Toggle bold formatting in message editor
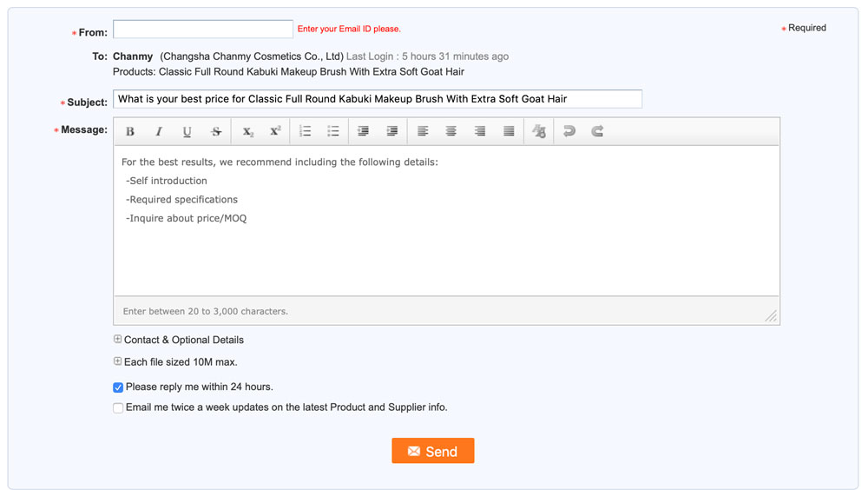The width and height of the screenshot is (868, 490). pyautogui.click(x=130, y=132)
